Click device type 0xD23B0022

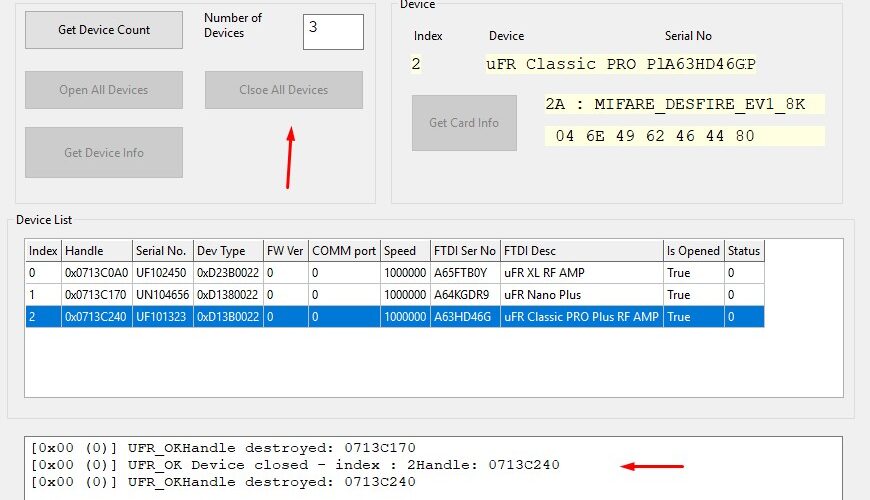coord(228,273)
